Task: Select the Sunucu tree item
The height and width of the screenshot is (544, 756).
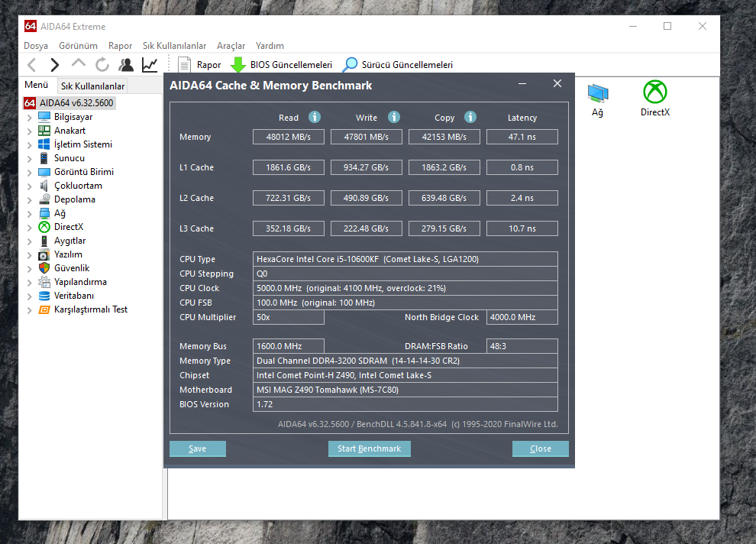Action: tap(69, 158)
